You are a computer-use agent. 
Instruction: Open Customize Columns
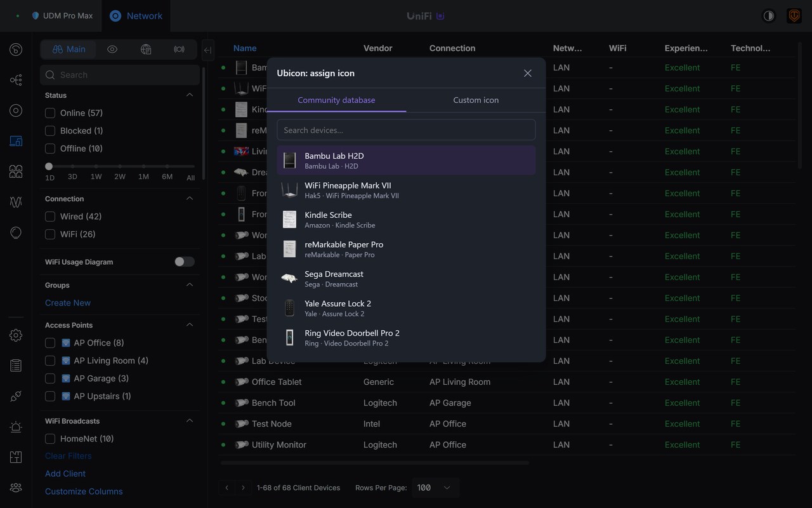click(x=84, y=491)
